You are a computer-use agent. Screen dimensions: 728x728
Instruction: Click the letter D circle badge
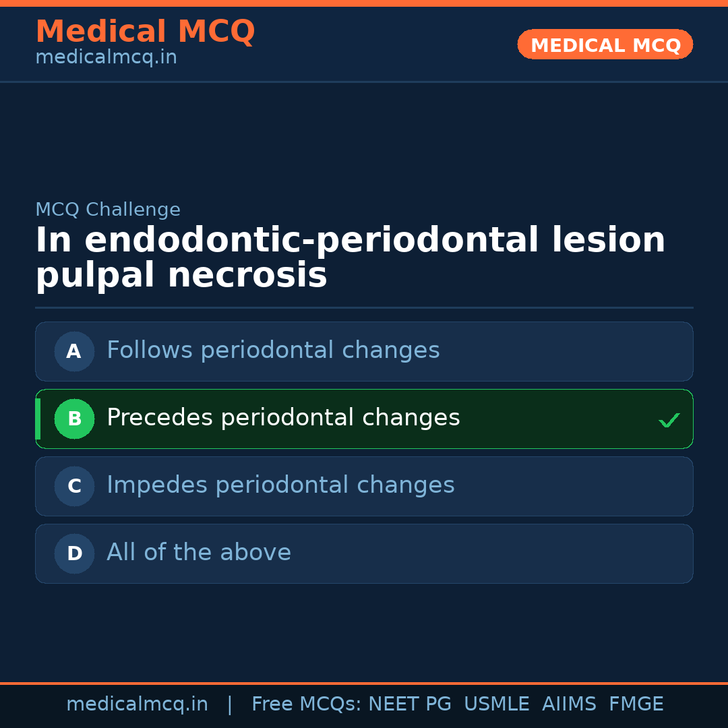[74, 553]
